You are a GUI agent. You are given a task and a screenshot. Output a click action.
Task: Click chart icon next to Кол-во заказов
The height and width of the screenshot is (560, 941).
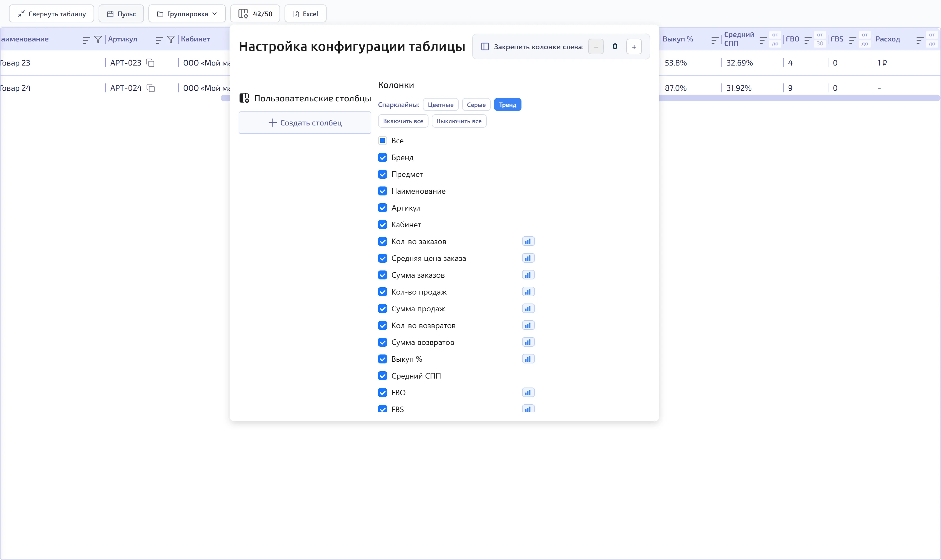coord(528,242)
